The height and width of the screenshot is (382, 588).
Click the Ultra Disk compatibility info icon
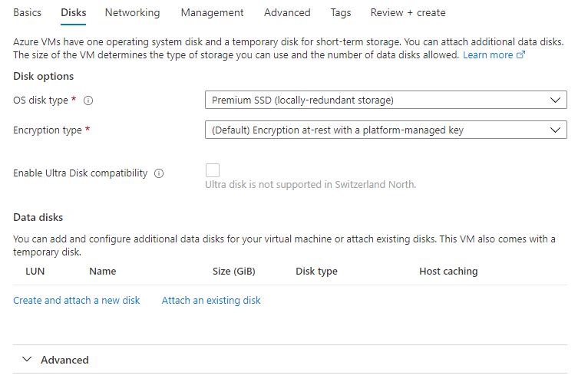click(159, 173)
